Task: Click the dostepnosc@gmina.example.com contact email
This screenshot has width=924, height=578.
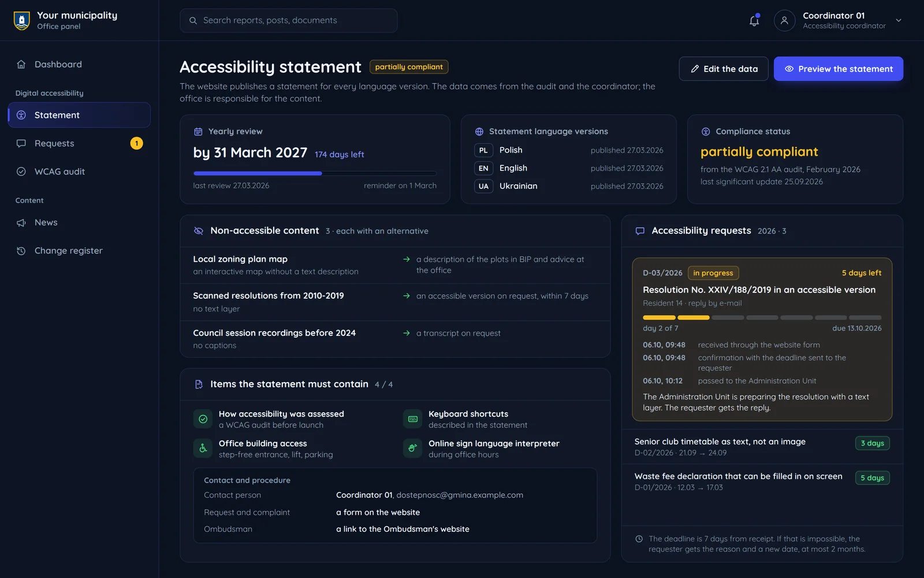Action: (460, 495)
